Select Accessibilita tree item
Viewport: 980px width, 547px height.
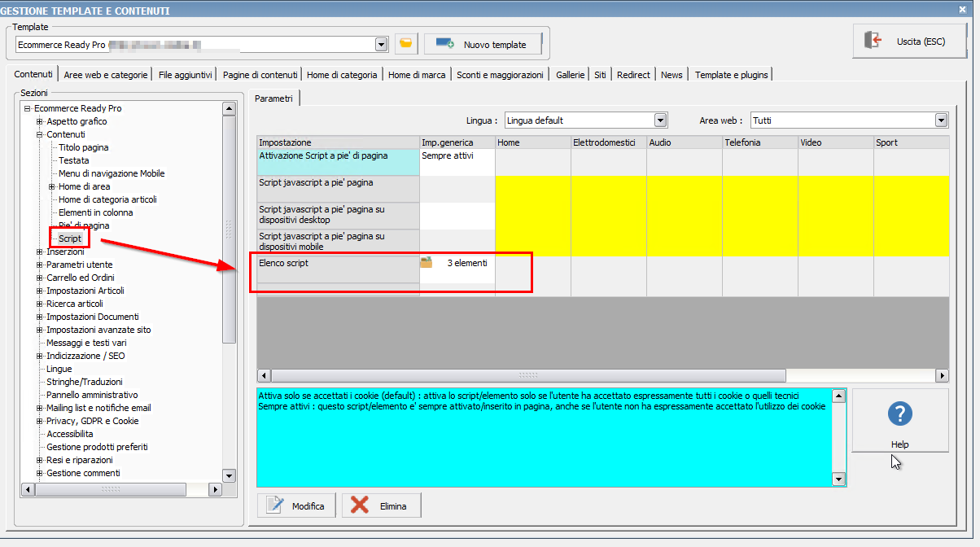pos(70,434)
